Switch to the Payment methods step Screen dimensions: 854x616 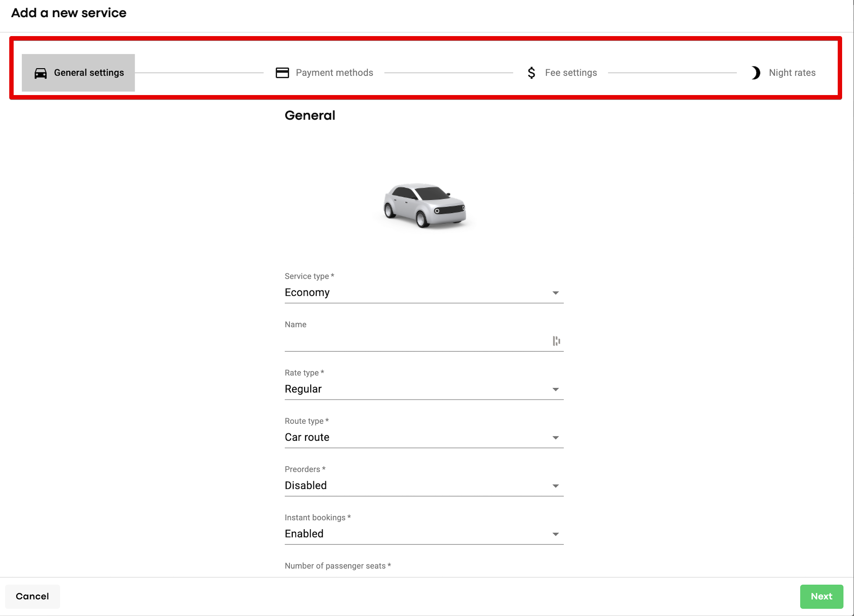[334, 73]
